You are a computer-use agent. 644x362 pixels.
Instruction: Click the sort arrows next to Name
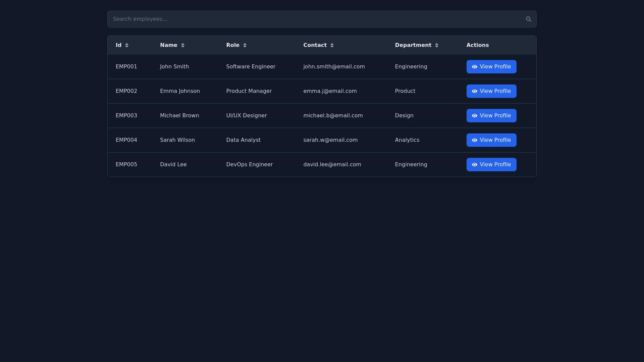tap(183, 45)
